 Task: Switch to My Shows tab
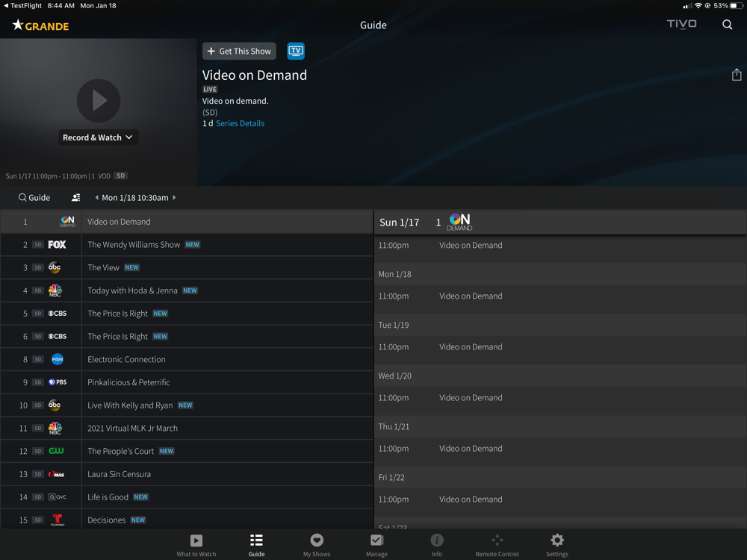[317, 545]
